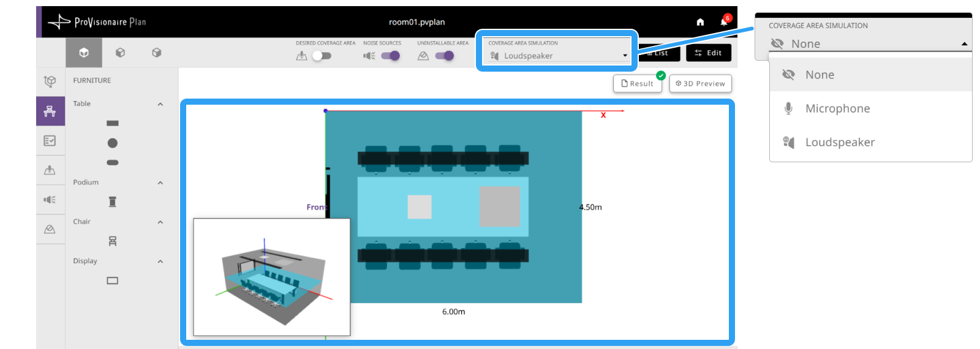Click the uninstallable area icon in toolbar
Viewport: 980px width, 349px height.
[423, 56]
